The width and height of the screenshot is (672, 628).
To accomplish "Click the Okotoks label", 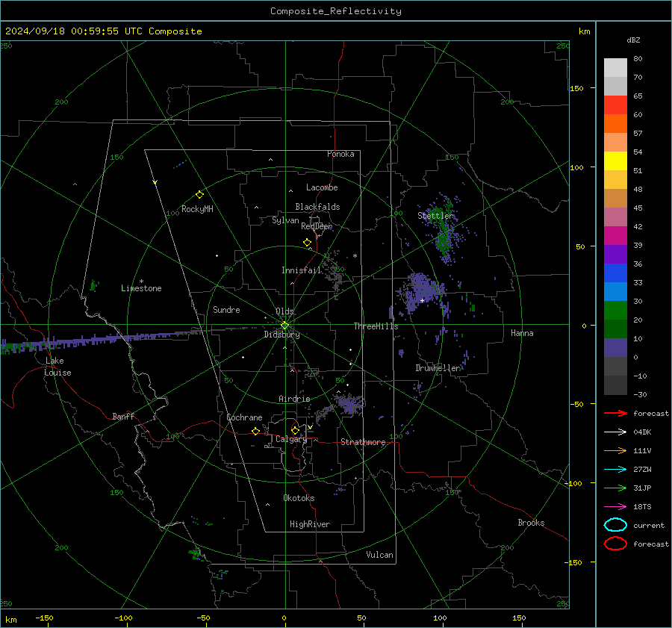I will coord(299,498).
